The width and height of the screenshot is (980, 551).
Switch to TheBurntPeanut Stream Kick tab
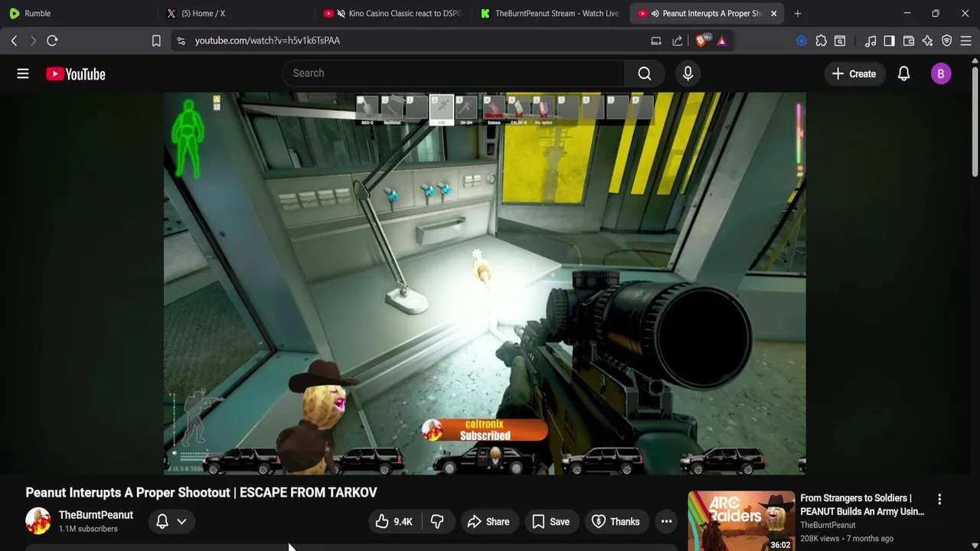pos(550,13)
